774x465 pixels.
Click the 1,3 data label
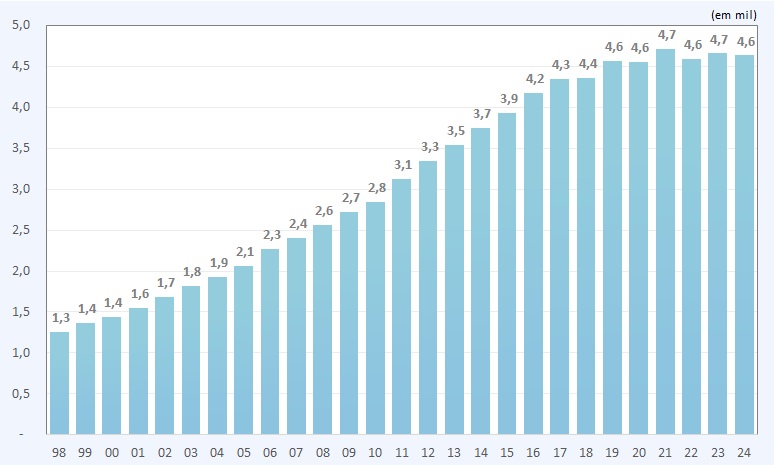(x=61, y=318)
